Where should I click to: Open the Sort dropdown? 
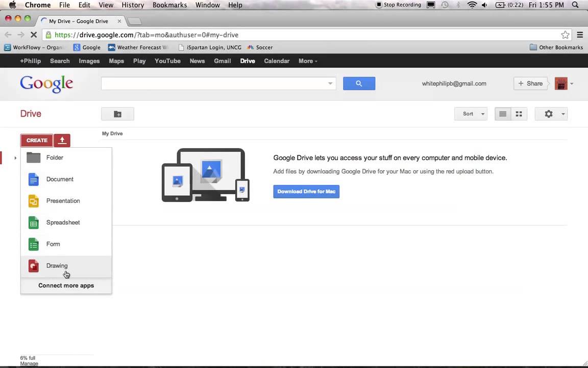click(x=471, y=114)
